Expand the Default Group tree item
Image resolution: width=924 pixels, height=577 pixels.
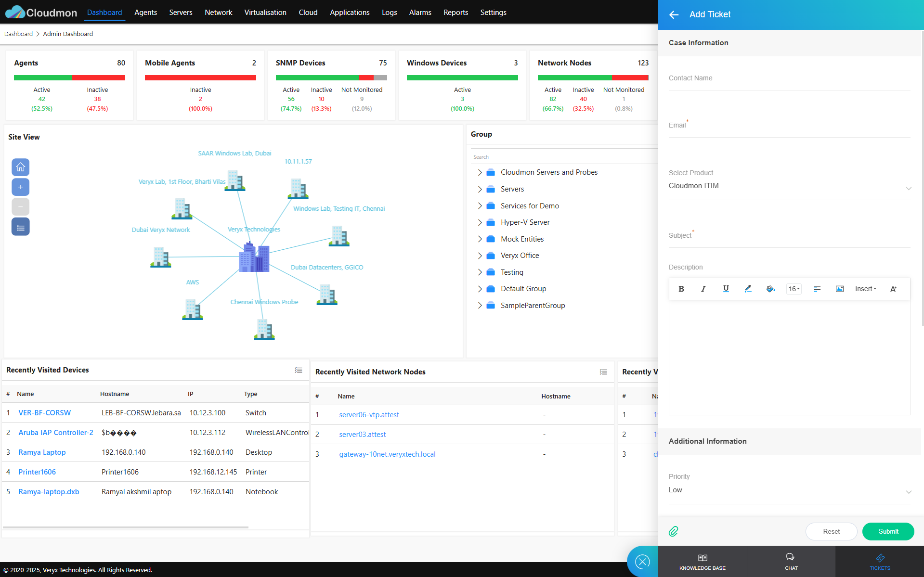point(480,289)
